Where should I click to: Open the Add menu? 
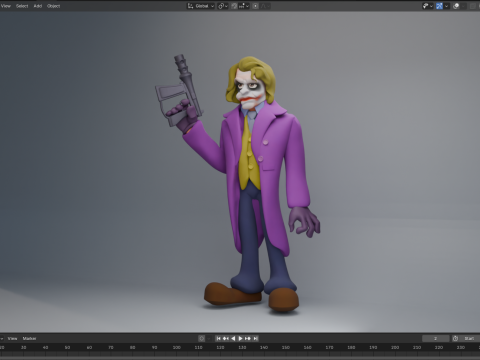(x=38, y=6)
